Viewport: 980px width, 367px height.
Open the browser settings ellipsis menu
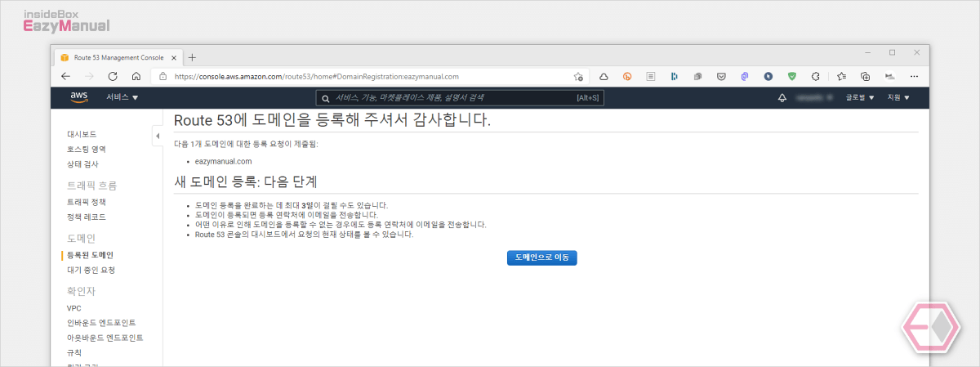[x=913, y=76]
